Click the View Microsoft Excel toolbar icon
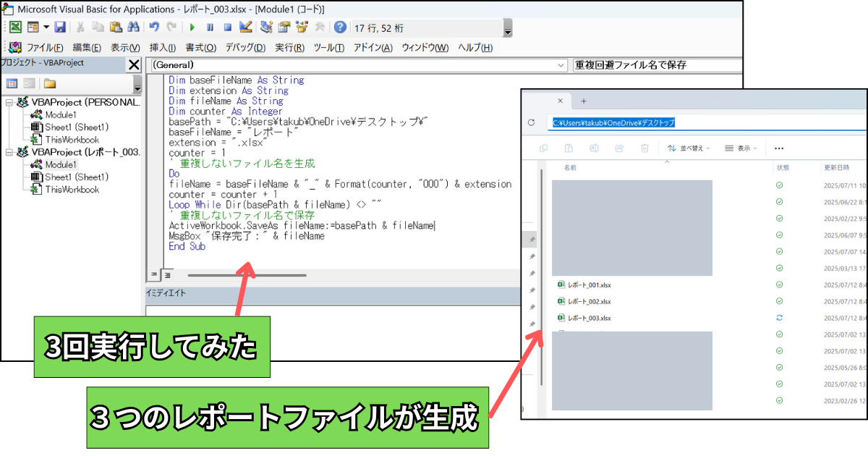Screen dimensions: 868x456 click(14, 28)
